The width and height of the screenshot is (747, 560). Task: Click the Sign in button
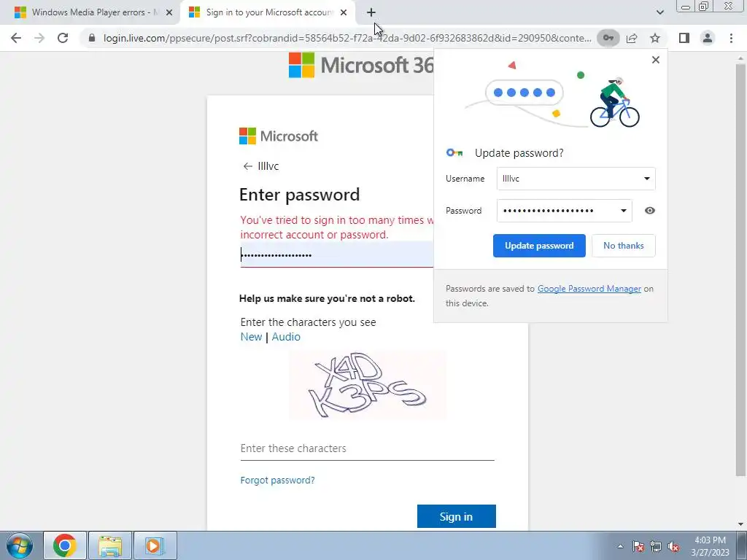[457, 517]
